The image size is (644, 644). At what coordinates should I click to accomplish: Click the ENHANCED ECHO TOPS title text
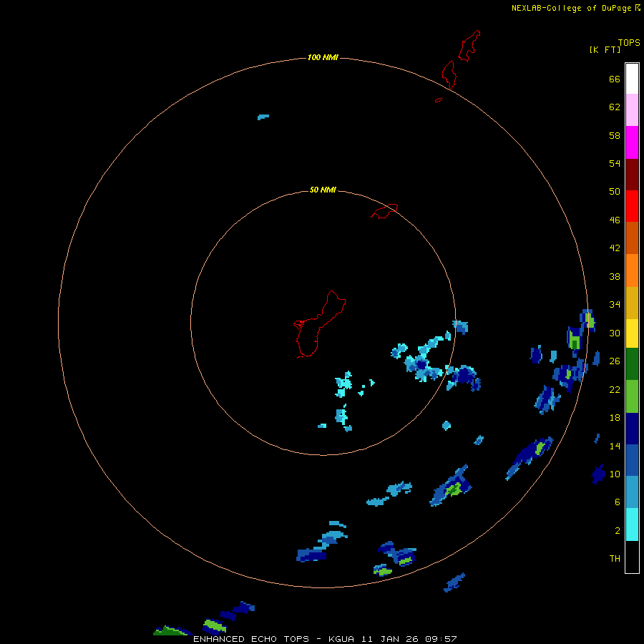(x=251, y=639)
